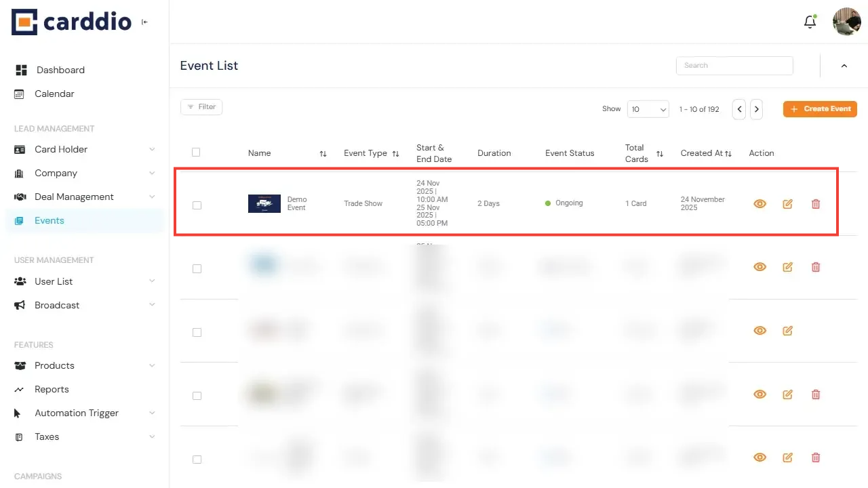Go to previous page of events
Screen dimensions: 868x488
(x=739, y=109)
